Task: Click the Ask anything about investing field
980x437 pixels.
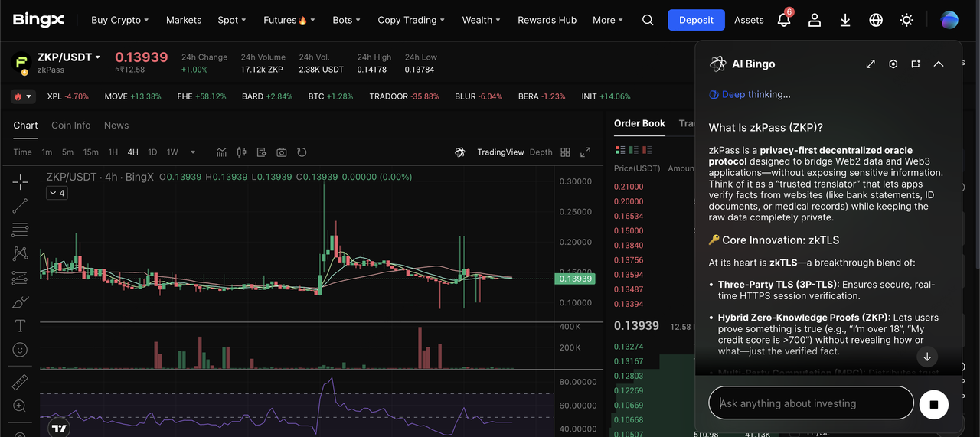Action: 810,403
